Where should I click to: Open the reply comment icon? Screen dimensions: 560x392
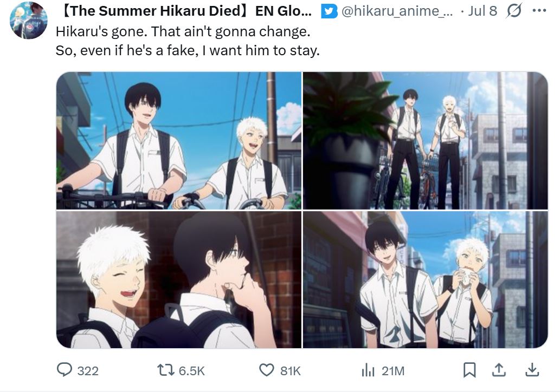coord(65,370)
